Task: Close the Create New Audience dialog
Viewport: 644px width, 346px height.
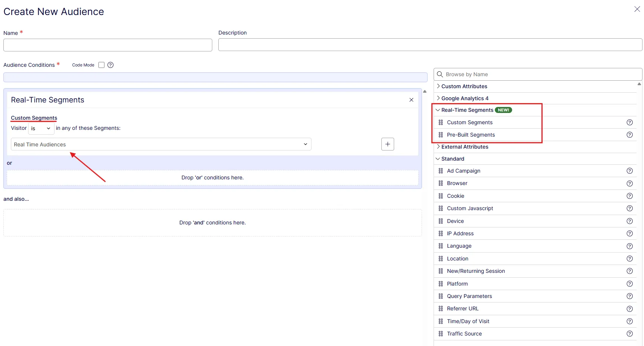Action: [637, 9]
